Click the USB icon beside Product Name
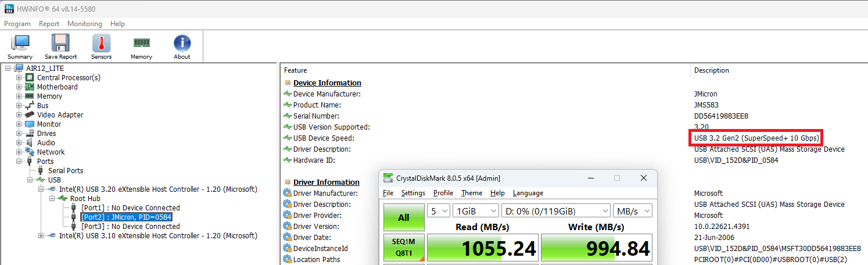 pyautogui.click(x=287, y=105)
